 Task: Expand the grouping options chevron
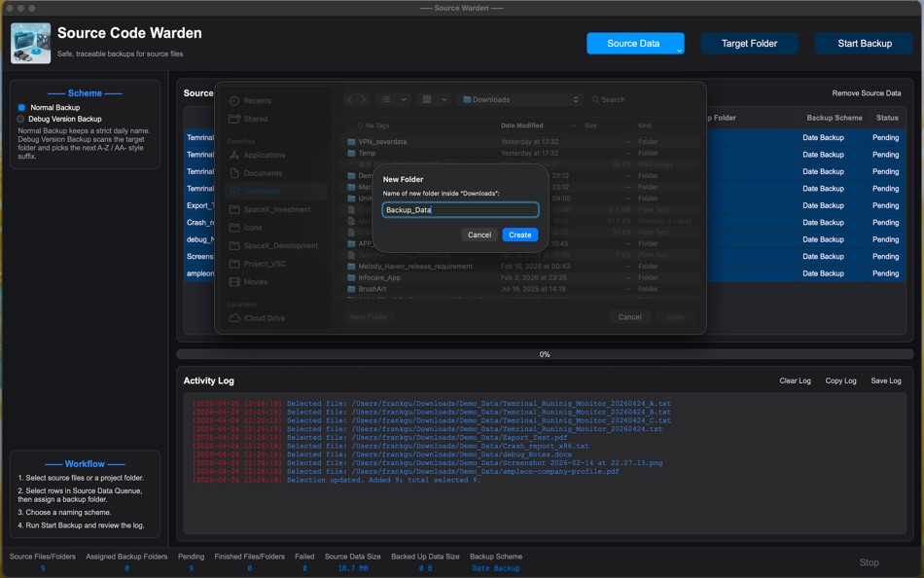(444, 99)
